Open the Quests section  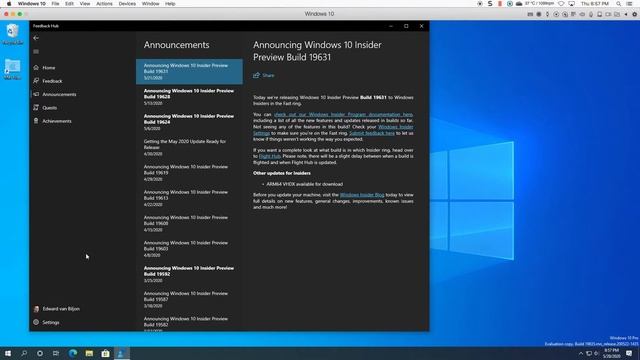click(49, 108)
